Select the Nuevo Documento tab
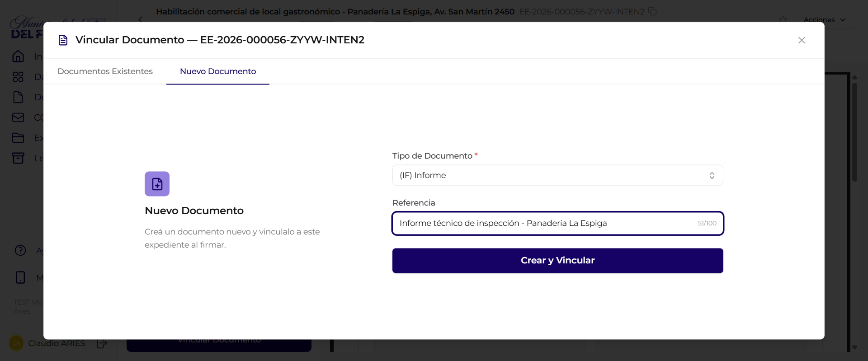 click(x=218, y=71)
